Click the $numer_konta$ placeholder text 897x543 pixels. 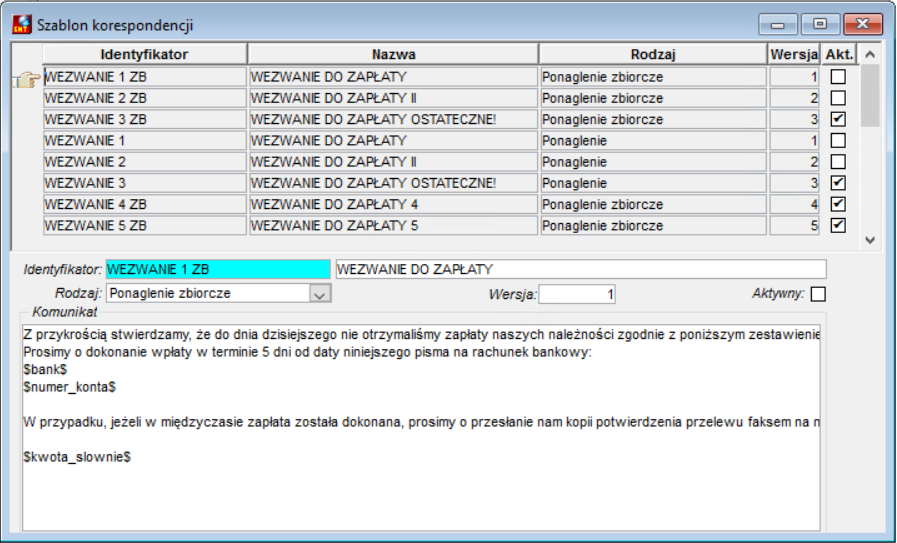(x=69, y=387)
